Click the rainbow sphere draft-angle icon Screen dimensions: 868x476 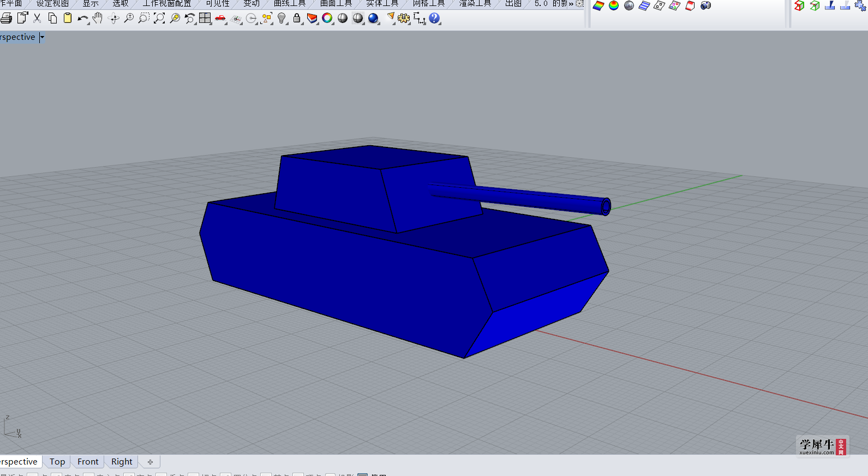(614, 5)
